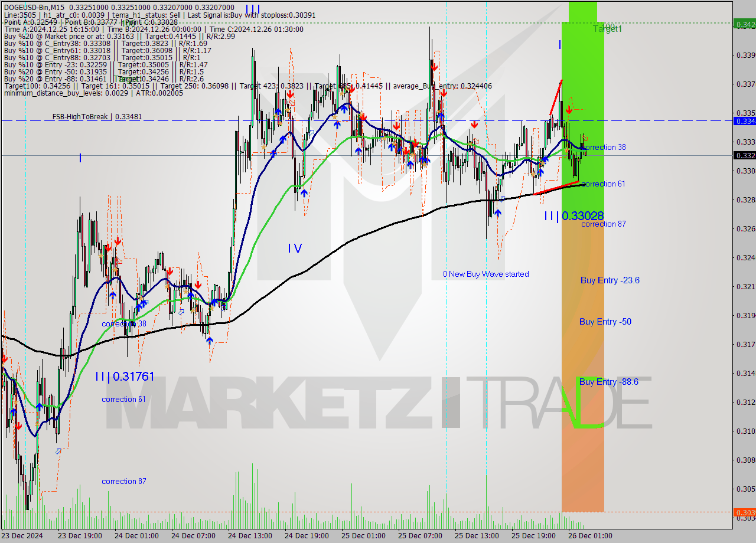Viewport: 756px width, 543px height.
Task: Click the 0.321 price axis label
Action: tap(745, 287)
